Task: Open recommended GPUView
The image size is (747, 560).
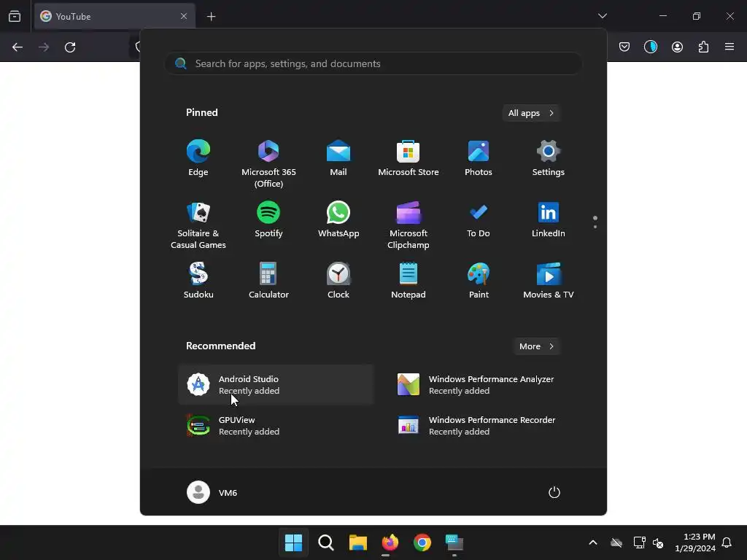Action: coord(276,426)
